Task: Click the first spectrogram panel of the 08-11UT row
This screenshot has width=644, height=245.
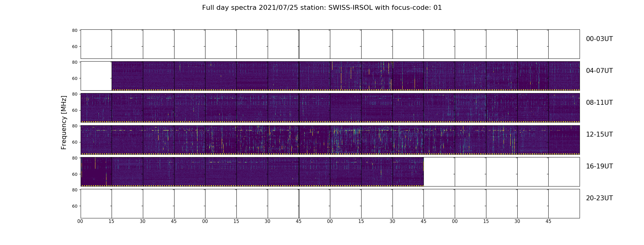Action: click(x=96, y=108)
